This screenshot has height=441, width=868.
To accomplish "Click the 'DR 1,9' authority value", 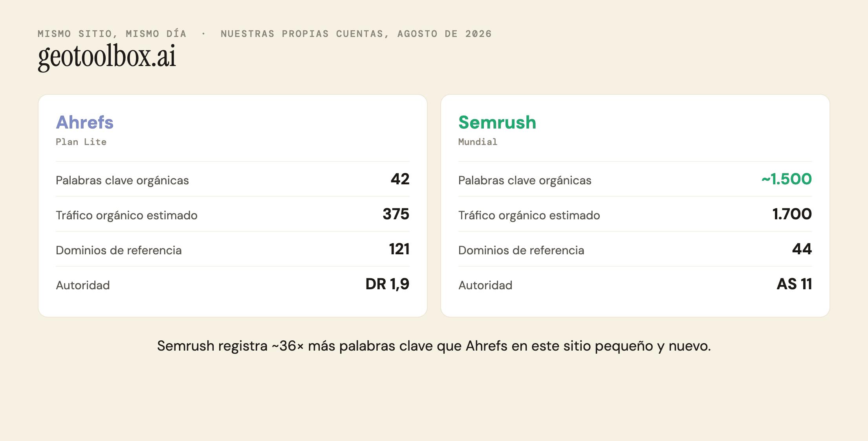I will click(387, 284).
